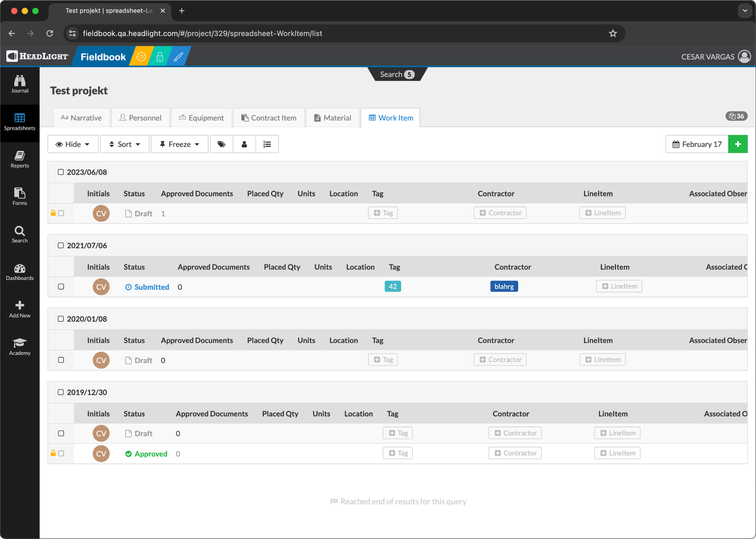Click the person filter toolbar icon
The height and width of the screenshot is (539, 756).
pos(244,144)
